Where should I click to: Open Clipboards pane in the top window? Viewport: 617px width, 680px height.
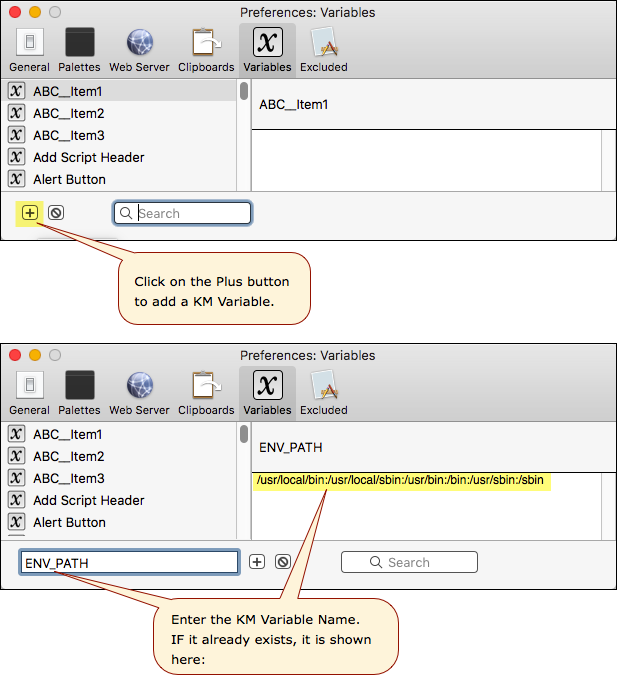pos(206,50)
